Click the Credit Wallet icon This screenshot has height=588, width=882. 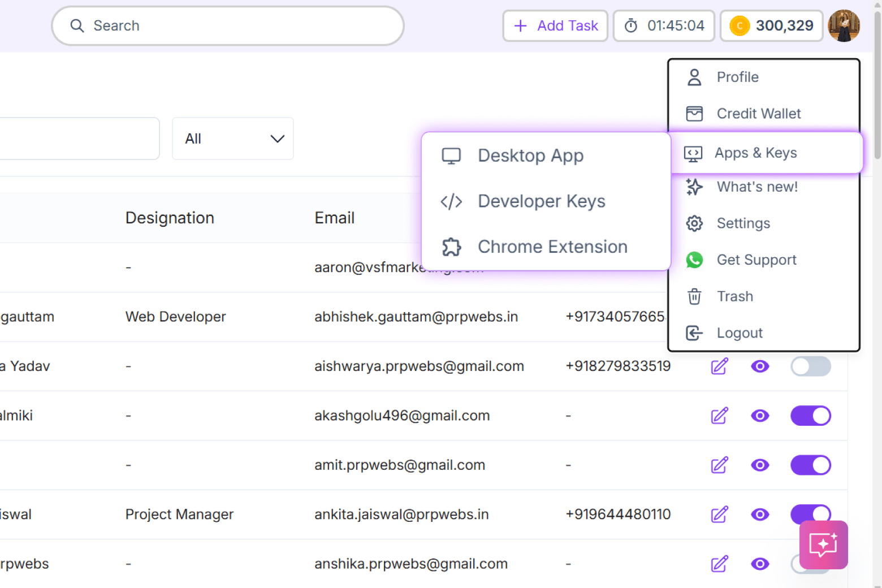click(694, 114)
